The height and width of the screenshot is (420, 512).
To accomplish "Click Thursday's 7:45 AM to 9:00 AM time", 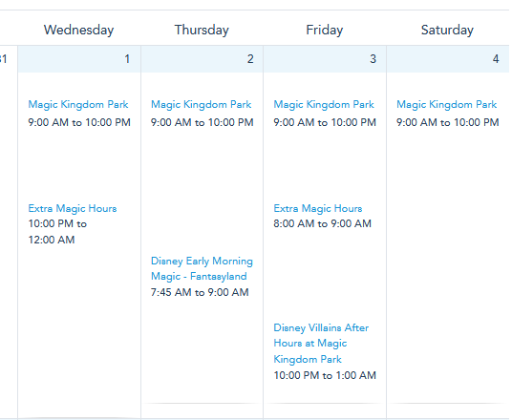I will (x=200, y=292).
